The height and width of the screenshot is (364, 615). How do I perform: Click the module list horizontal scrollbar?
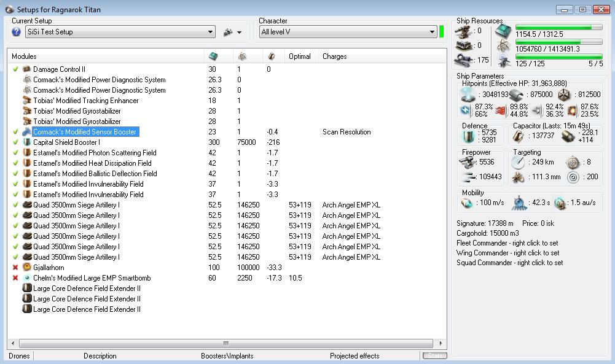[225, 343]
